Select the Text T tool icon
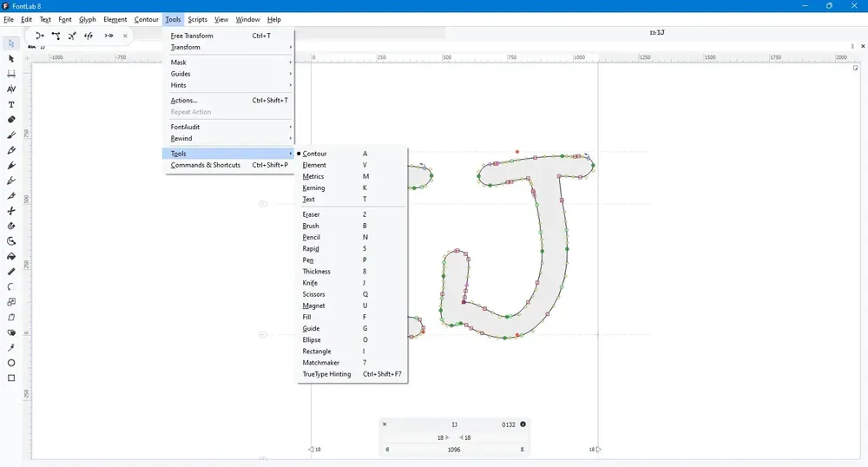The height and width of the screenshot is (467, 868). click(x=11, y=104)
